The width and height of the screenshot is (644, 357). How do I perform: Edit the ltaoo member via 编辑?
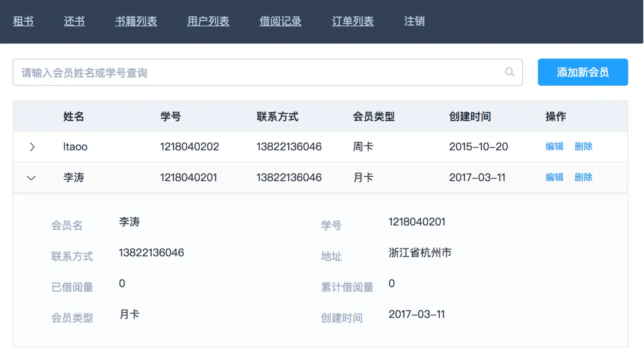click(554, 146)
